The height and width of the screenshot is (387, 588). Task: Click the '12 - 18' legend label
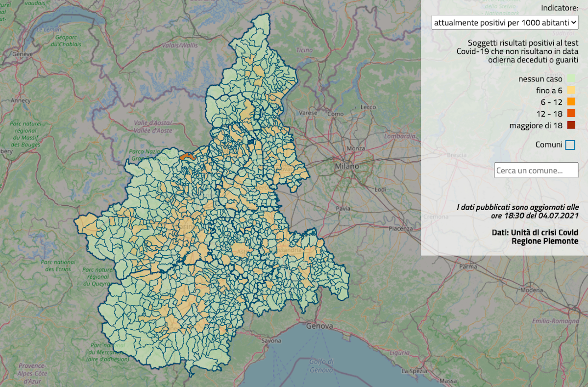tap(549, 114)
